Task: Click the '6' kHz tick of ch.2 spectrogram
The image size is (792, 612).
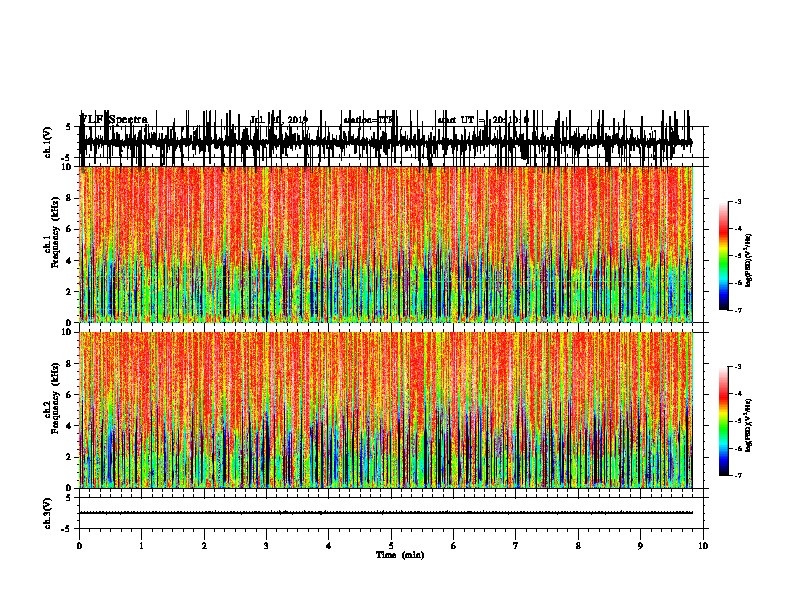Action: click(69, 395)
